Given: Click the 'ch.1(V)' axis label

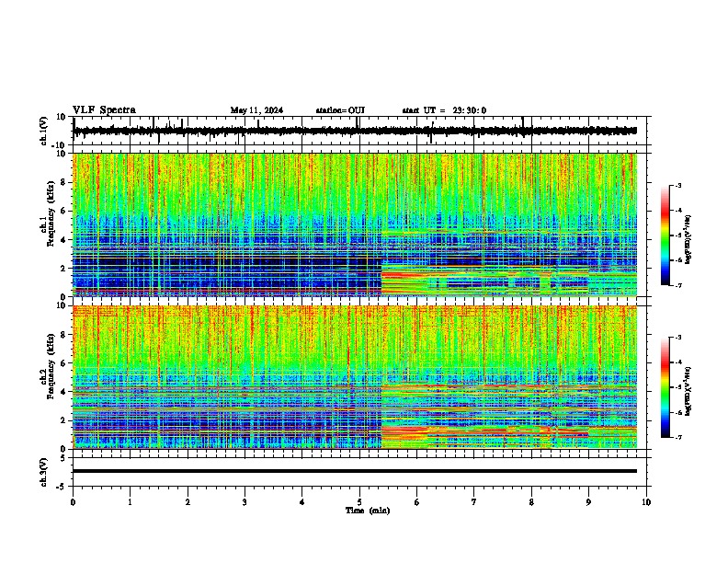Looking at the screenshot, I should (x=44, y=131).
